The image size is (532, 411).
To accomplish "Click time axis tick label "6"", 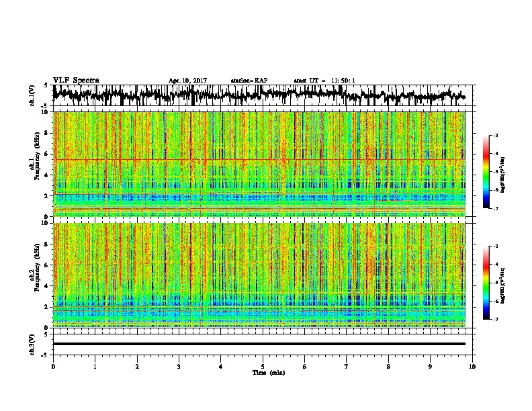I will (305, 367).
